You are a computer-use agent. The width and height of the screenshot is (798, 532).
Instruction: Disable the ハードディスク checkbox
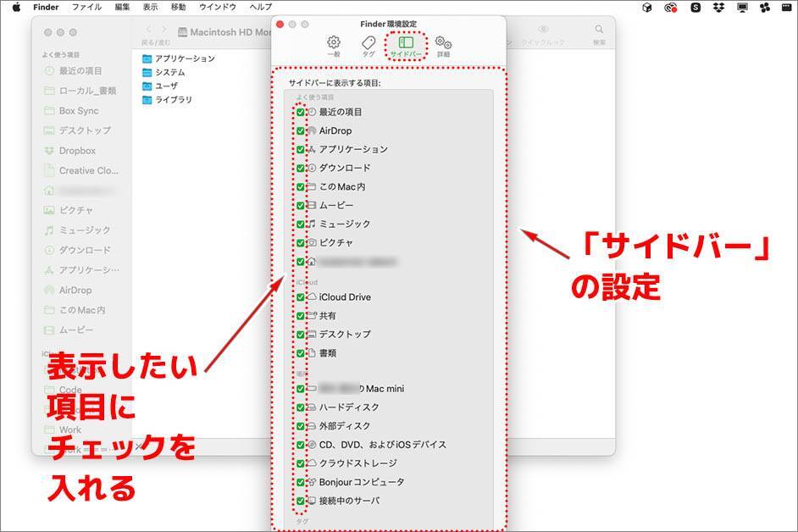(x=301, y=407)
